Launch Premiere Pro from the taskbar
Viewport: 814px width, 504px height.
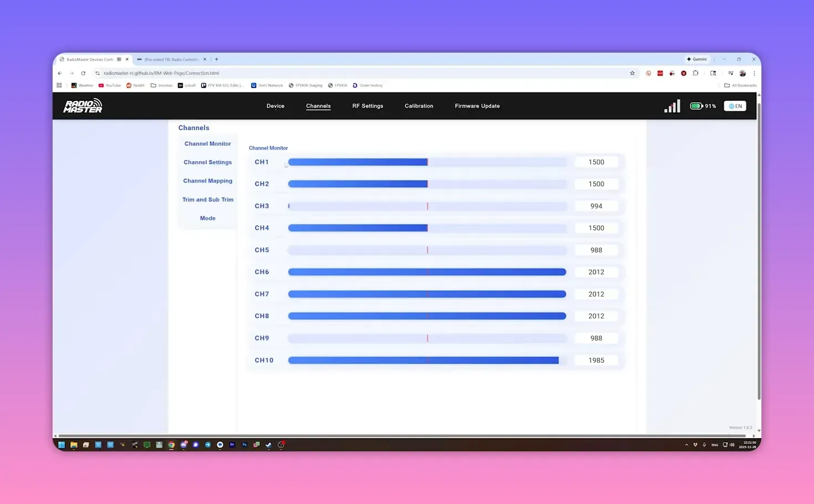pos(233,445)
